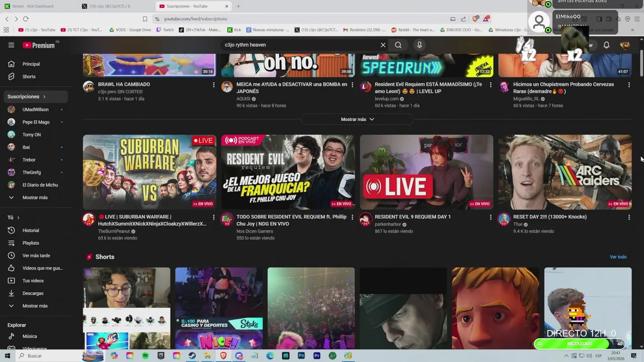Viewport: 644px width, 362px height.
Task: Open the options menu for BRAWL HA CAMBIADO video
Action: point(213,84)
